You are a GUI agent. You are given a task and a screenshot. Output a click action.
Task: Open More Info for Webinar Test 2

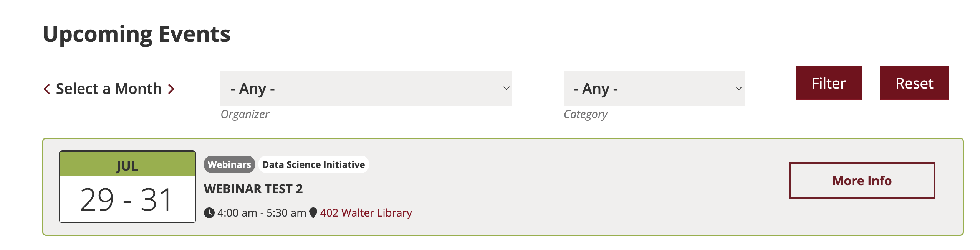862,181
